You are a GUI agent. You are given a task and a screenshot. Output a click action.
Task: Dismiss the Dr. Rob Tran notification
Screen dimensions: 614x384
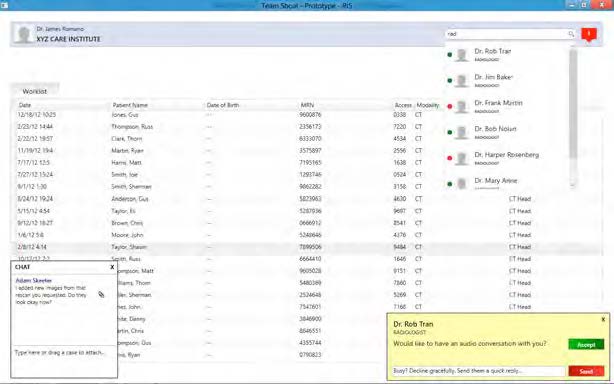pos(603,319)
